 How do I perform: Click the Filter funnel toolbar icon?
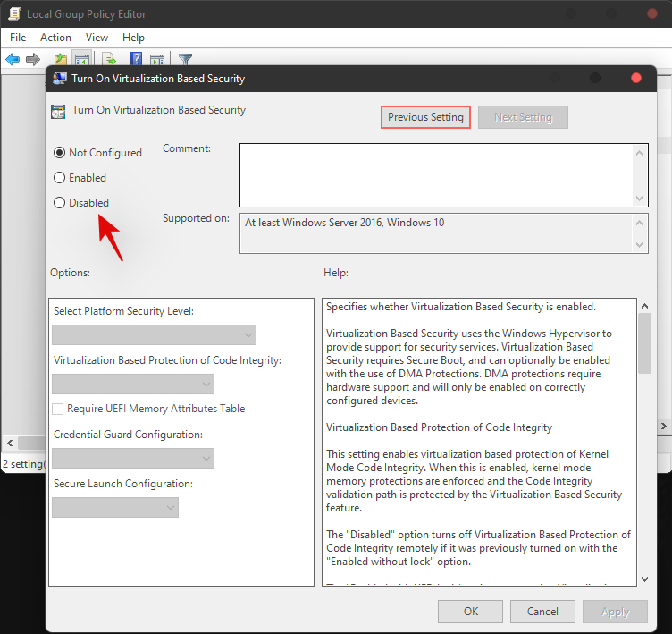(x=185, y=60)
